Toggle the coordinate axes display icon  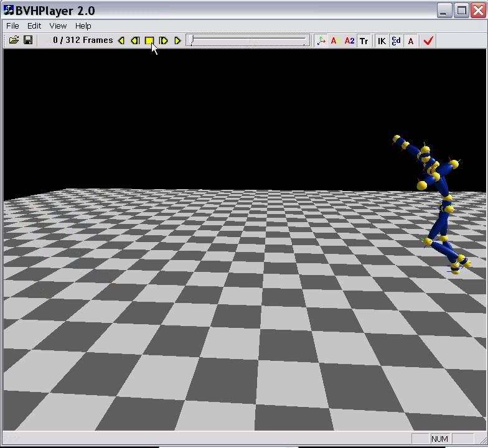pyautogui.click(x=321, y=41)
